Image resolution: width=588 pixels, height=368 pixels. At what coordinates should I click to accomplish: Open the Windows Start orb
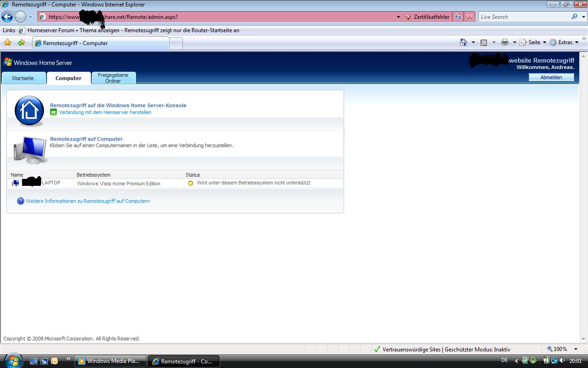(13, 360)
